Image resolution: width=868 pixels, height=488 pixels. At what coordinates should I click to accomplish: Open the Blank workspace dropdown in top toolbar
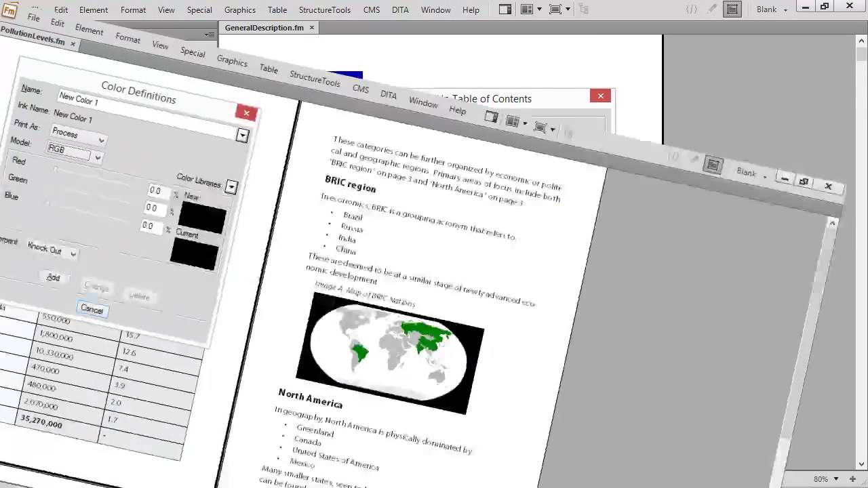coord(772,9)
